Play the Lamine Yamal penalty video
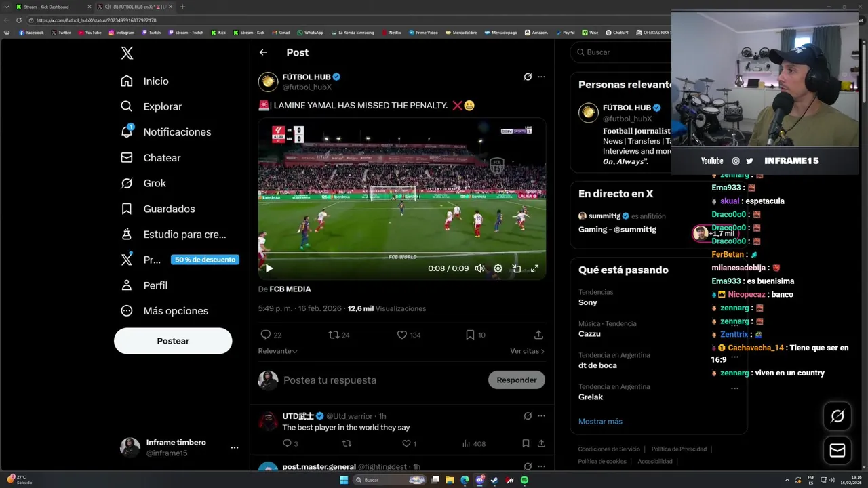The height and width of the screenshot is (488, 868). 269,268
